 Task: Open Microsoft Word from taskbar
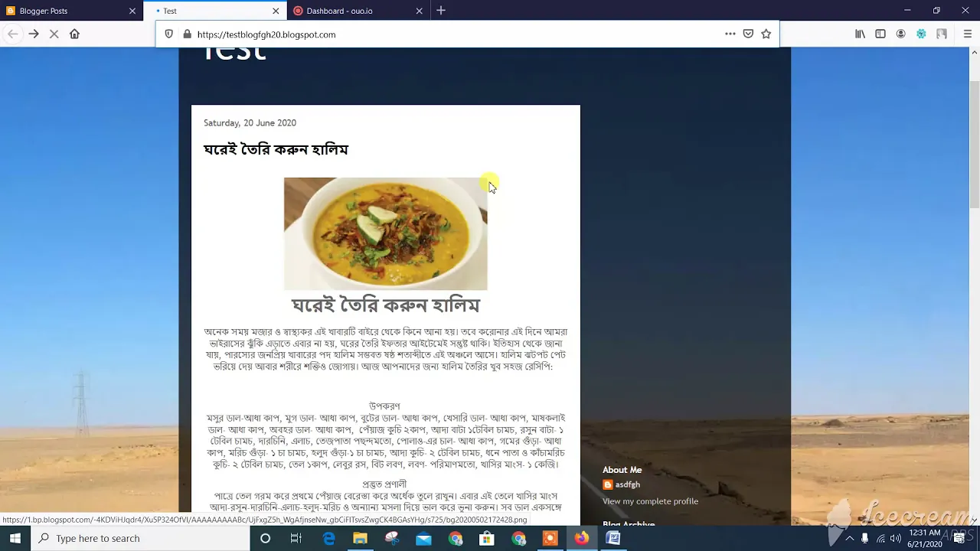click(612, 538)
